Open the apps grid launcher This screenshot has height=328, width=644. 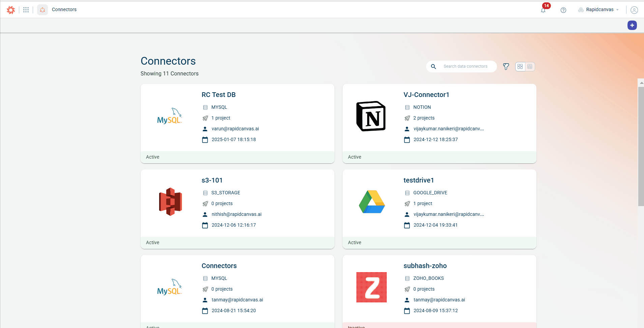point(26,10)
